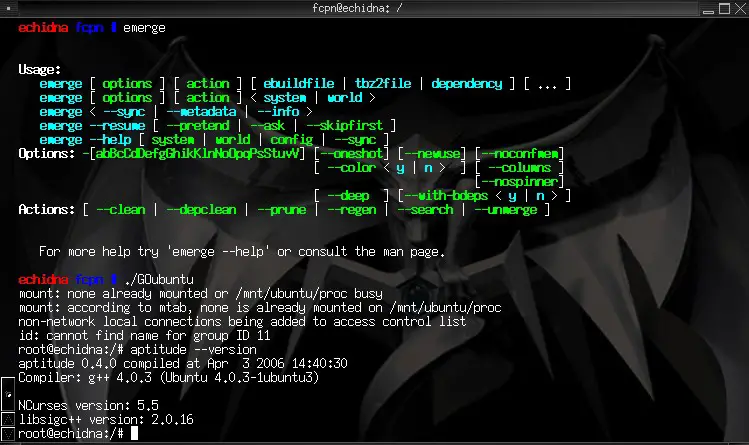This screenshot has height=445, width=749.
Task: Click the '--metadata' option text
Action: click(201, 112)
